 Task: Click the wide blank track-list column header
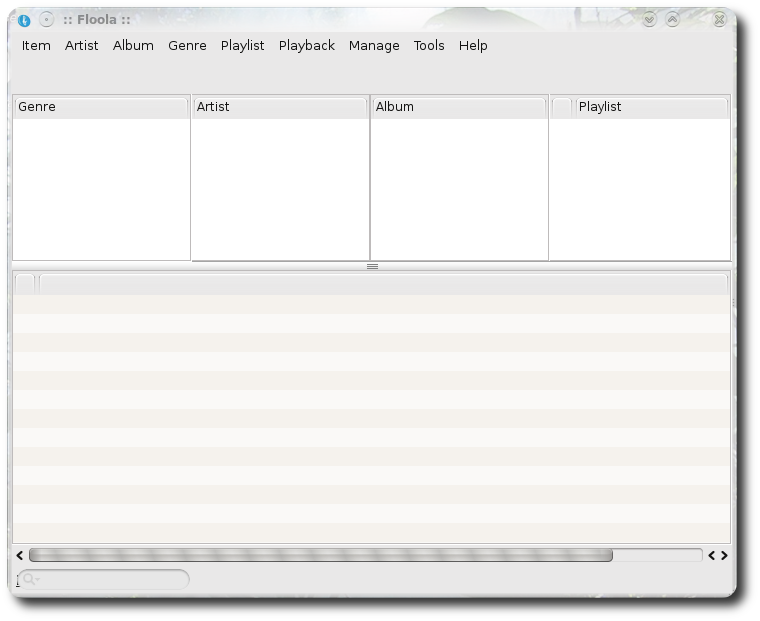pyautogui.click(x=383, y=284)
